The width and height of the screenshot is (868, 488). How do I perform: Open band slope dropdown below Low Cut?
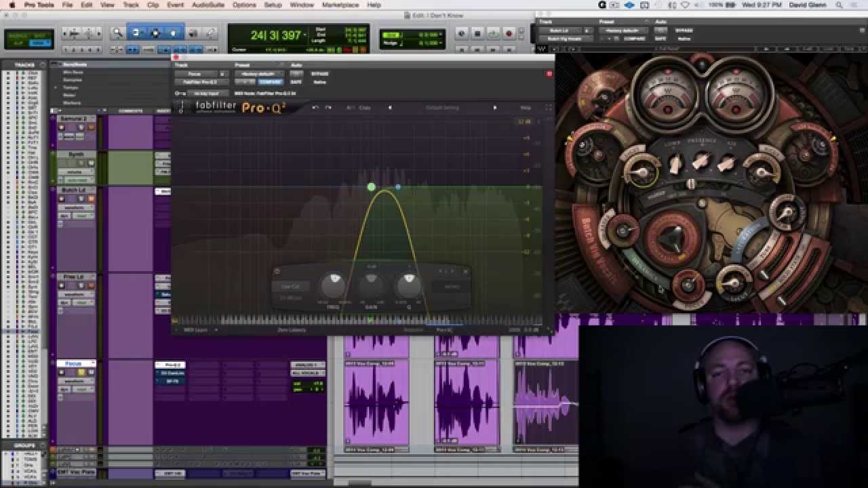coord(292,298)
